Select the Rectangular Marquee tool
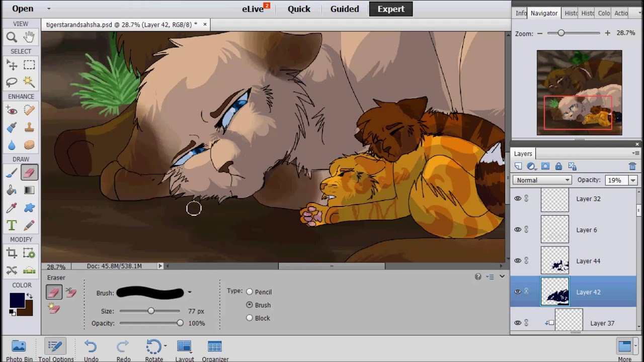 tap(29, 65)
